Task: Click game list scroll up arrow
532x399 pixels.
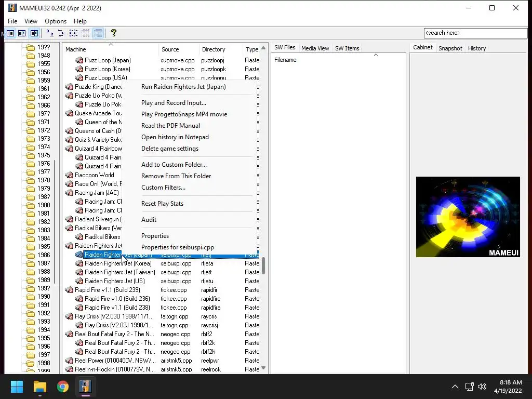Action: pyautogui.click(x=263, y=47)
